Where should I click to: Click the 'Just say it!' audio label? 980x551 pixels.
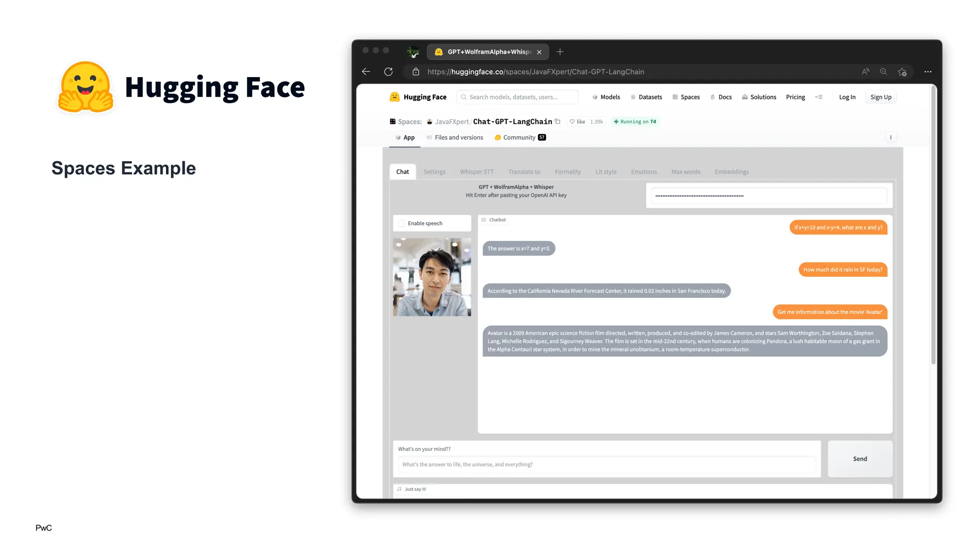(x=412, y=489)
